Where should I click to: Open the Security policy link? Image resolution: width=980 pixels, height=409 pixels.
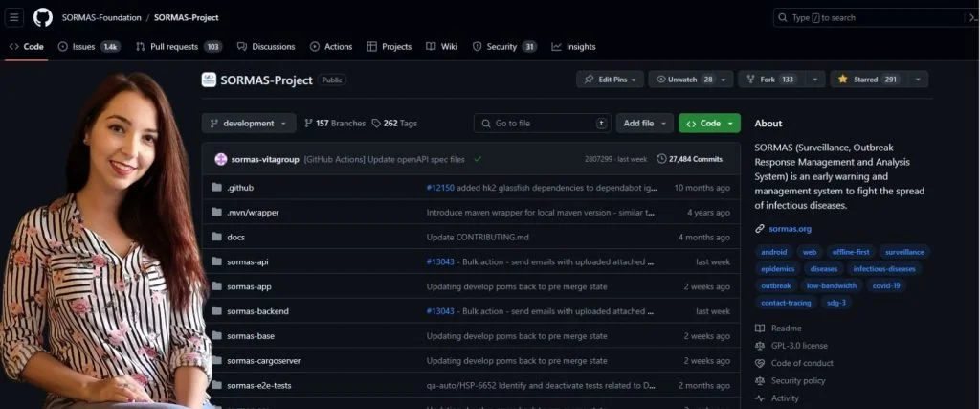point(790,381)
